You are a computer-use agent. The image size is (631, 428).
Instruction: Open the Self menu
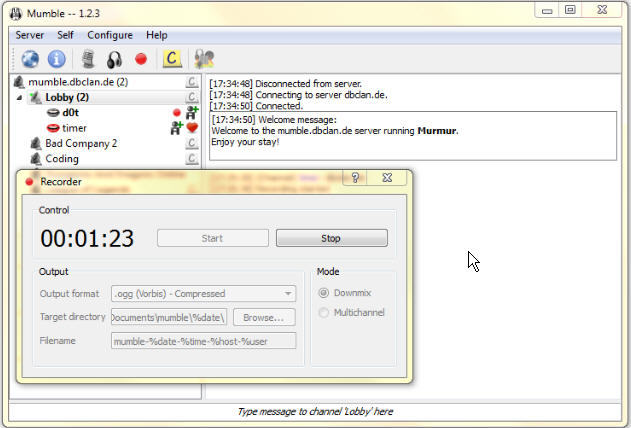[x=65, y=35]
